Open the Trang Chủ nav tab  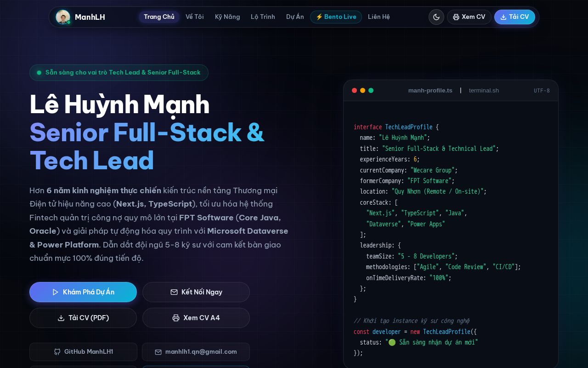(159, 17)
